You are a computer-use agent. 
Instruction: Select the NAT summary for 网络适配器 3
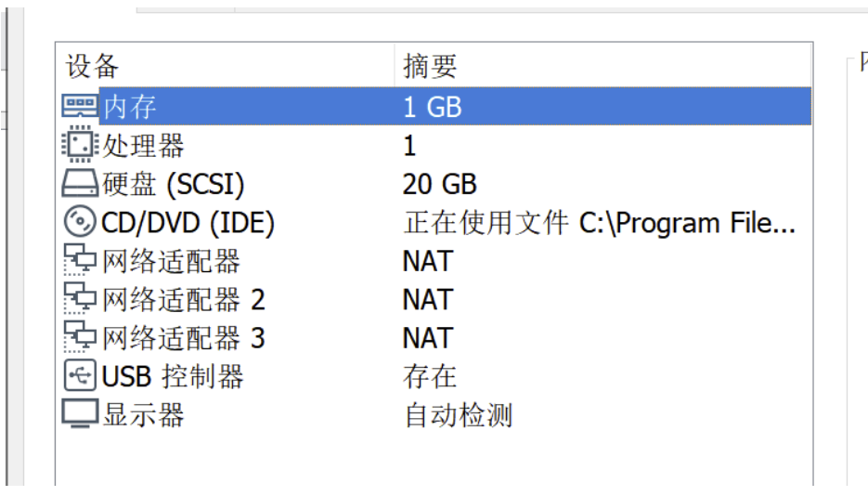427,337
